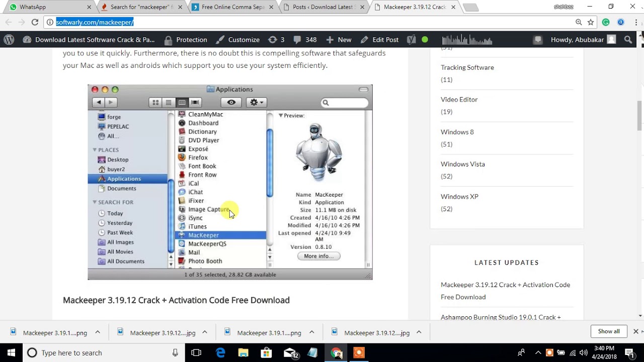This screenshot has width=644, height=362.
Task: Open the Windows 8 category link
Action: point(457,132)
